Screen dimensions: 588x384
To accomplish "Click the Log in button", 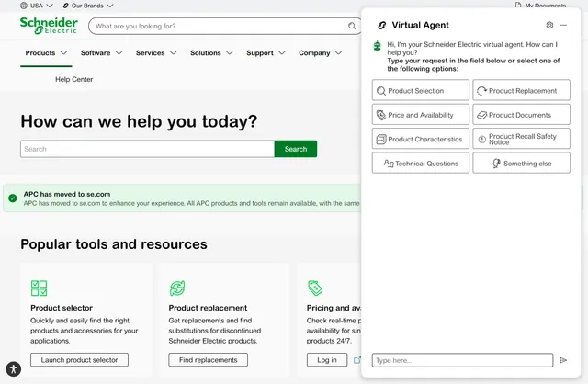I will point(327,360).
